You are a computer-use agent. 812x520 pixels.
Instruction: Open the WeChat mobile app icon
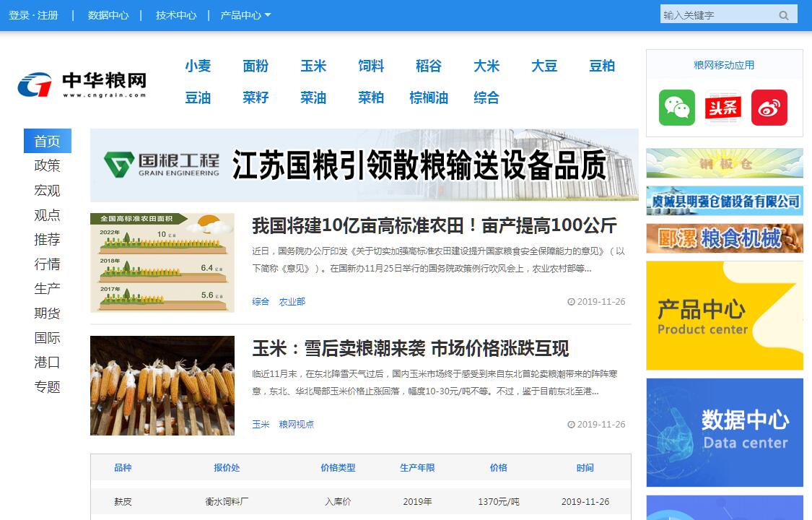(676, 108)
